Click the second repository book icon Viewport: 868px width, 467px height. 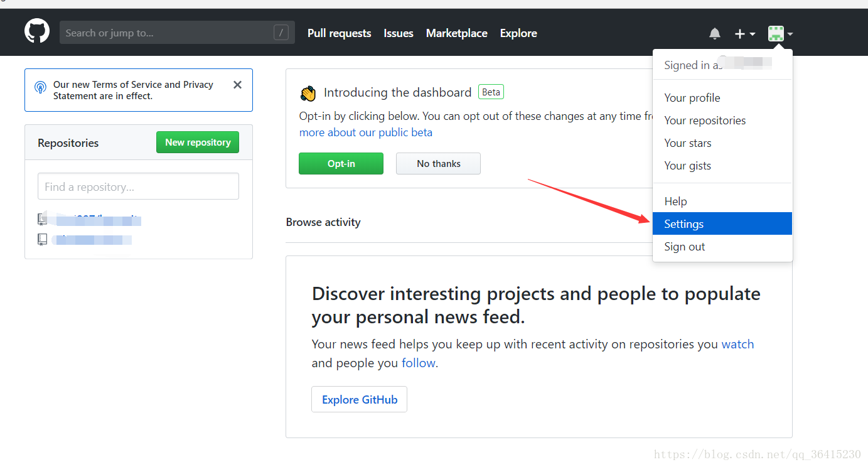[42, 239]
